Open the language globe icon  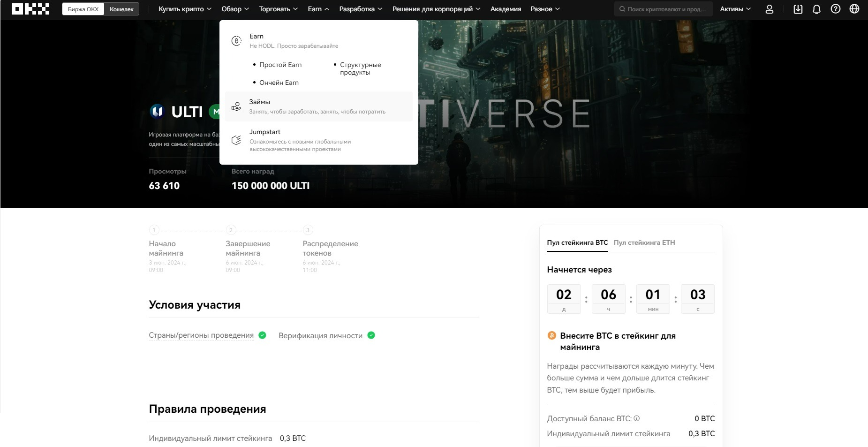[854, 9]
